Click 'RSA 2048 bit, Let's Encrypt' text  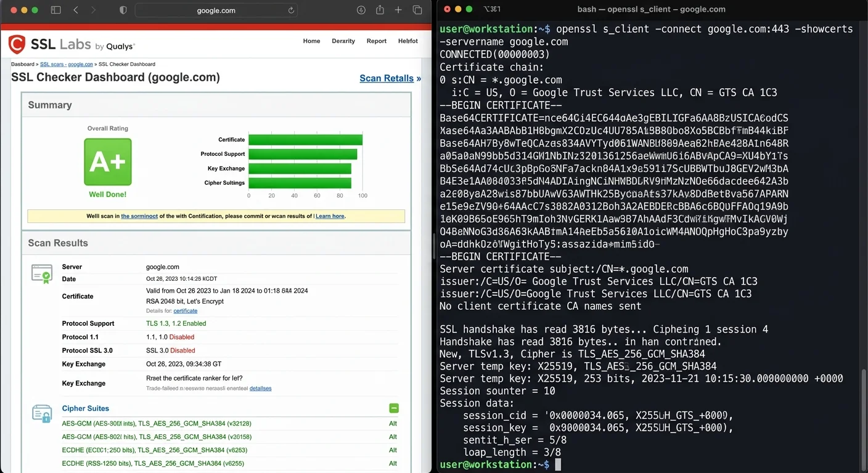(x=184, y=301)
